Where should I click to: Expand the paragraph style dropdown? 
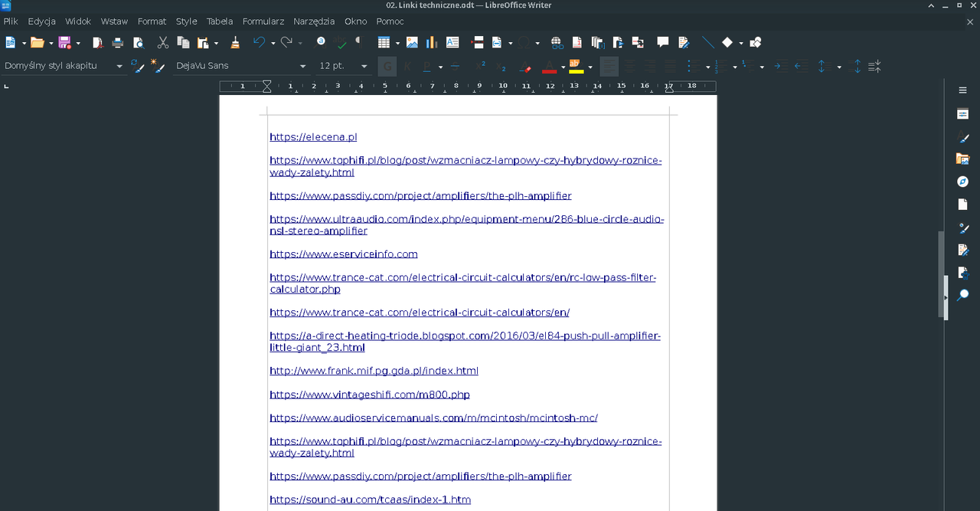[119, 66]
